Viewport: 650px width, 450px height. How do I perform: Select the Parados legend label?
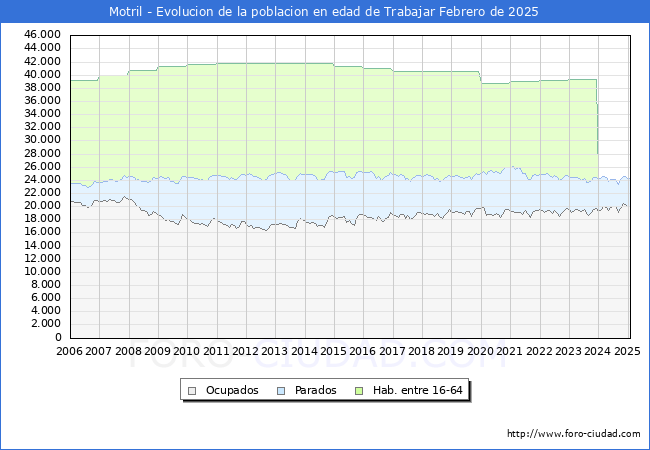pyautogui.click(x=315, y=390)
